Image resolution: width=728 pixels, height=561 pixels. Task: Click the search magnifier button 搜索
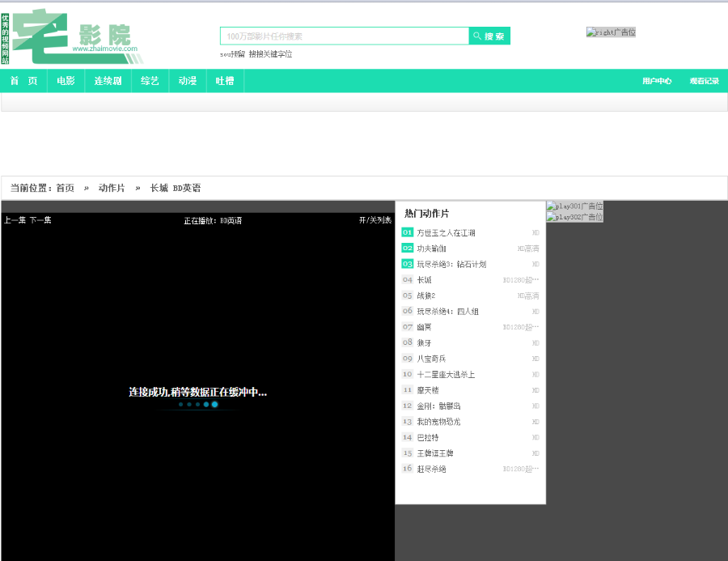pos(489,36)
